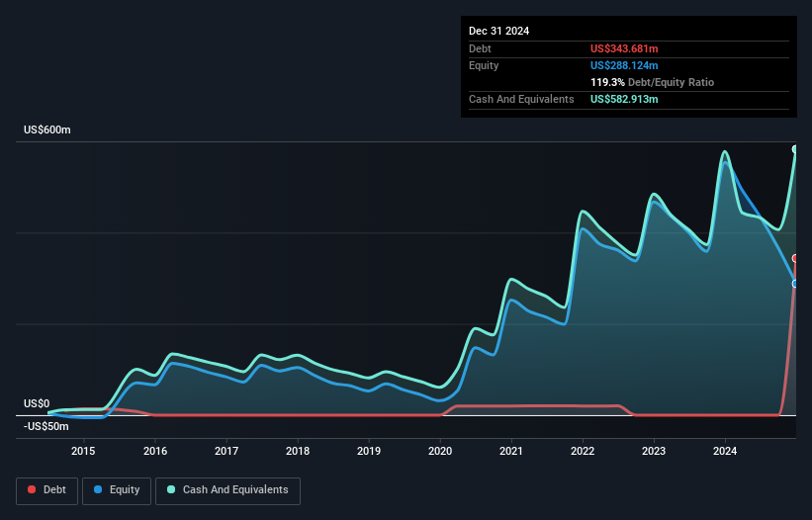This screenshot has height=520, width=812.
Task: Click the blue Equity legend dot
Action: click(98, 489)
